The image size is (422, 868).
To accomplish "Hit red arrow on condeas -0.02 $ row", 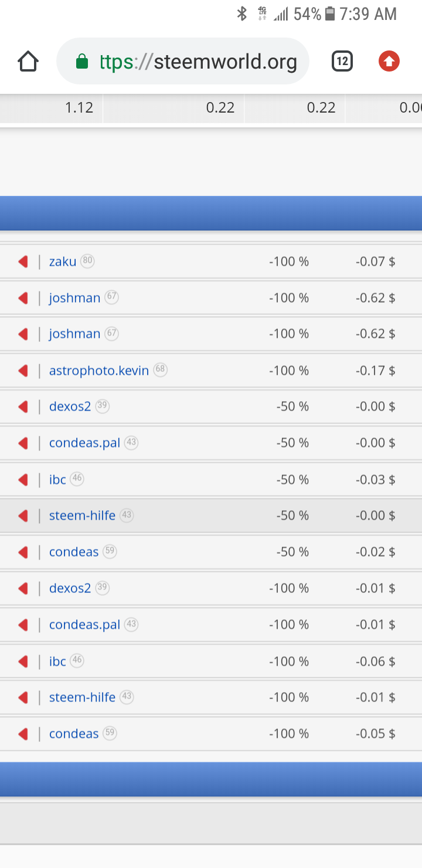I will 23,552.
